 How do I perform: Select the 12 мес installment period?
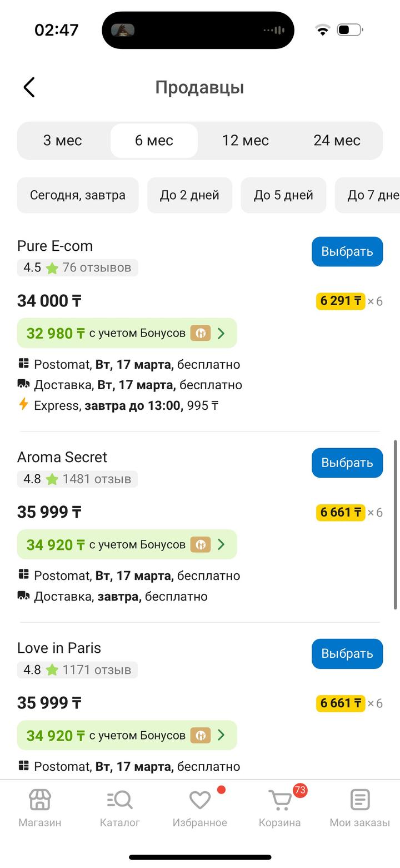246,141
